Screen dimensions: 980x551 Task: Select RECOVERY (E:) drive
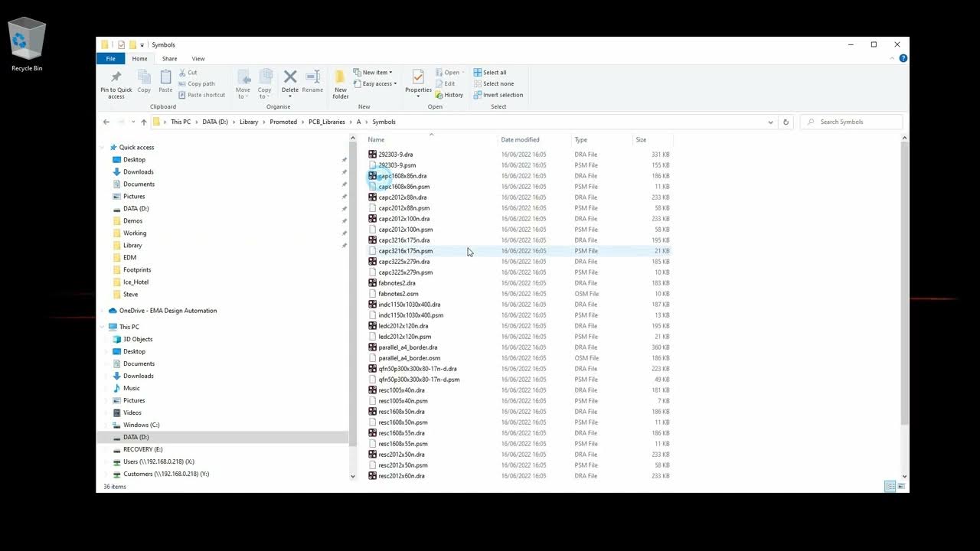(142, 449)
